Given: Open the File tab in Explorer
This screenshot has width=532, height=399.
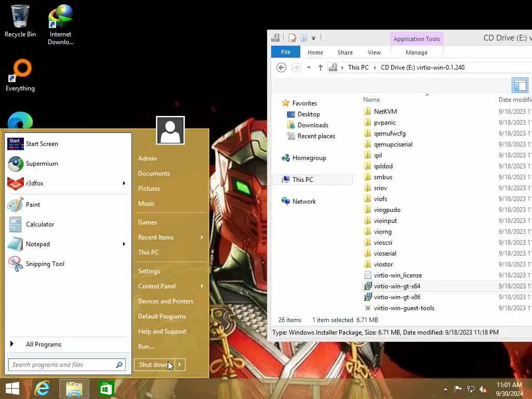Looking at the screenshot, I should coord(286,52).
